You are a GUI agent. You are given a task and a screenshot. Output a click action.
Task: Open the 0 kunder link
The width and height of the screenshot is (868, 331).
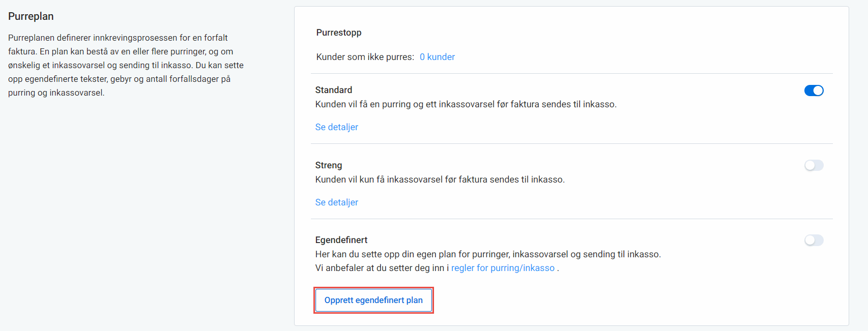coord(437,57)
